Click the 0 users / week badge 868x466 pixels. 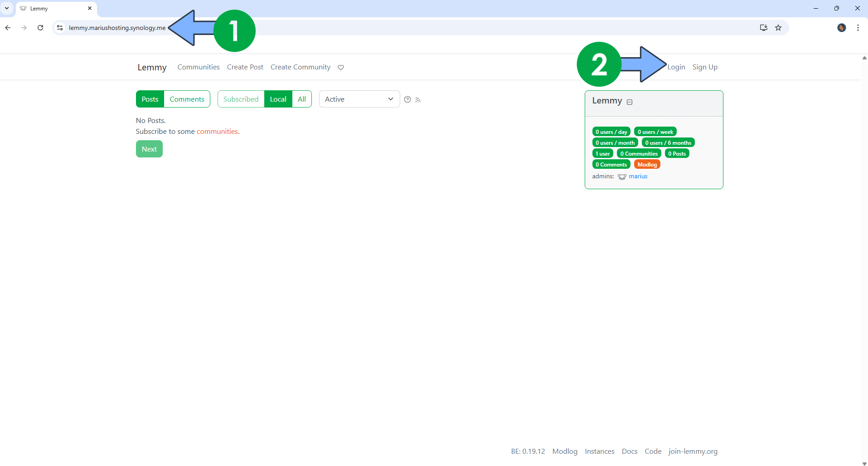pos(655,132)
